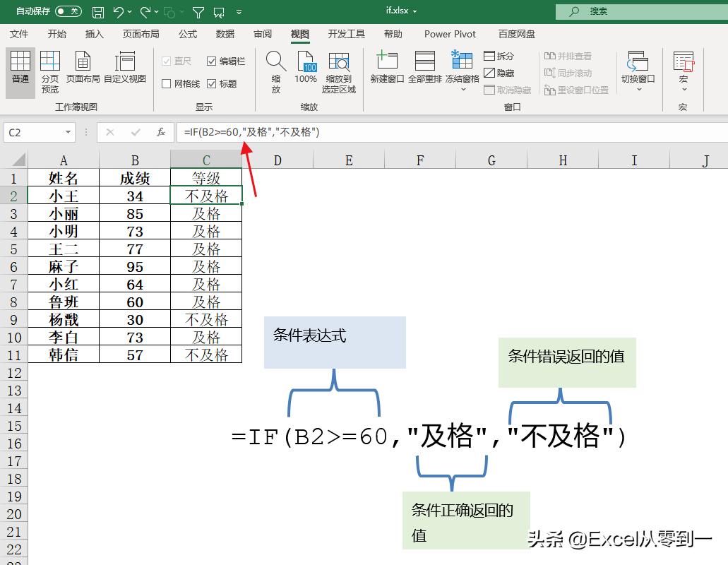Image resolution: width=728 pixels, height=565 pixels.
Task: Disable the 标题 headings checkbox
Action: pyautogui.click(x=213, y=83)
